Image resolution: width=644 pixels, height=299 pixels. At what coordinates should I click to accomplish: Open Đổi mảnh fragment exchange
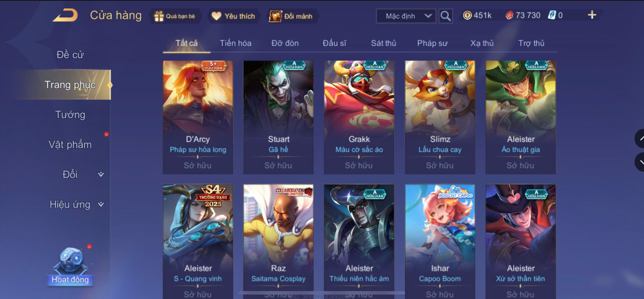point(291,16)
